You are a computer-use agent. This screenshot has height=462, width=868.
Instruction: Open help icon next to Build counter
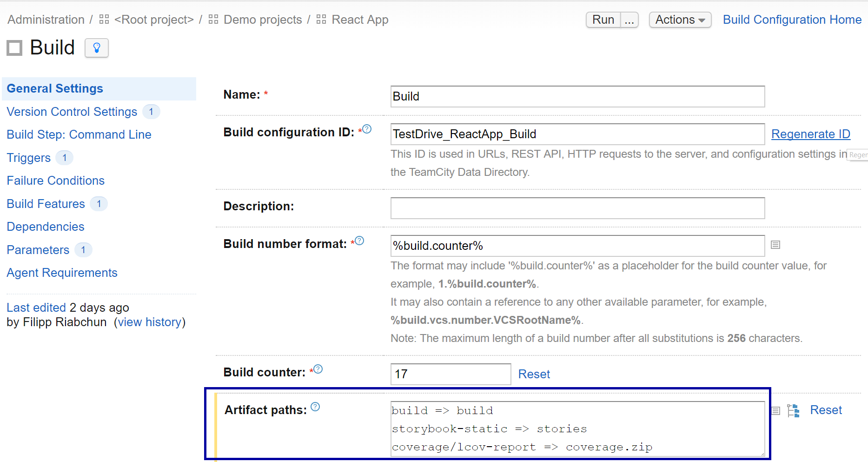(x=318, y=369)
